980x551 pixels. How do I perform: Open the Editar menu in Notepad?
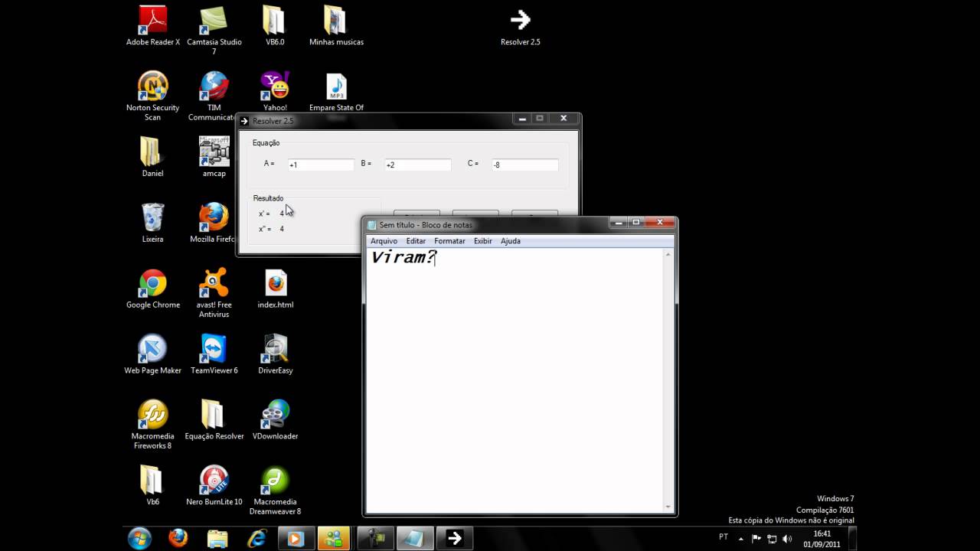pos(416,241)
